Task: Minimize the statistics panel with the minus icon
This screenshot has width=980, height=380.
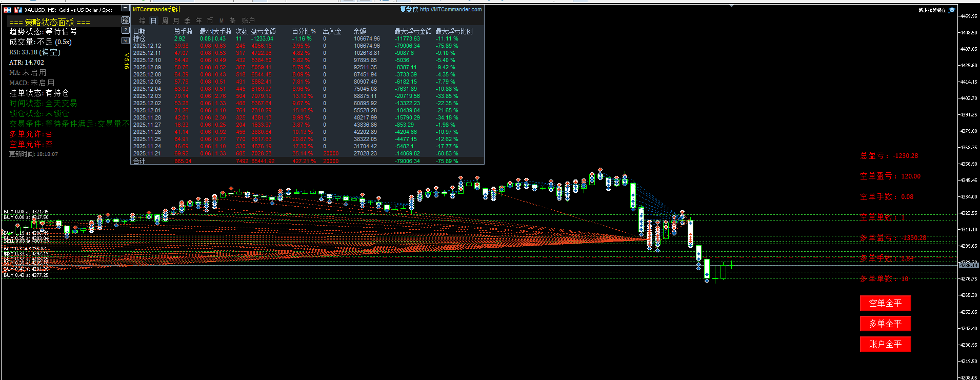Action: pyautogui.click(x=126, y=8)
